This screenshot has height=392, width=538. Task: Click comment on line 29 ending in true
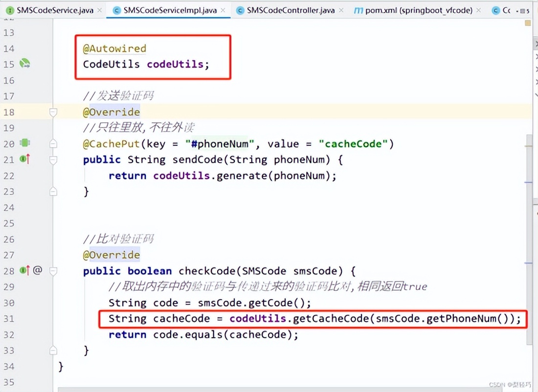click(x=268, y=286)
